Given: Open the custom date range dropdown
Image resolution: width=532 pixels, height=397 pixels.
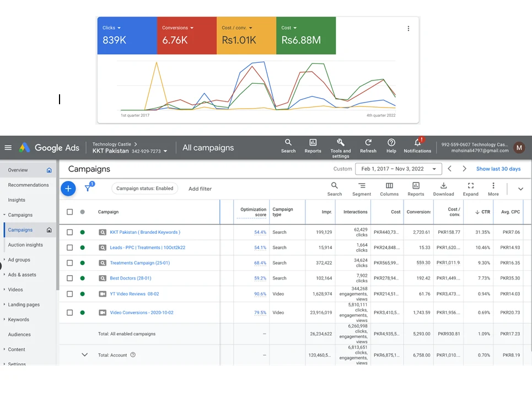Looking at the screenshot, I should point(398,169).
